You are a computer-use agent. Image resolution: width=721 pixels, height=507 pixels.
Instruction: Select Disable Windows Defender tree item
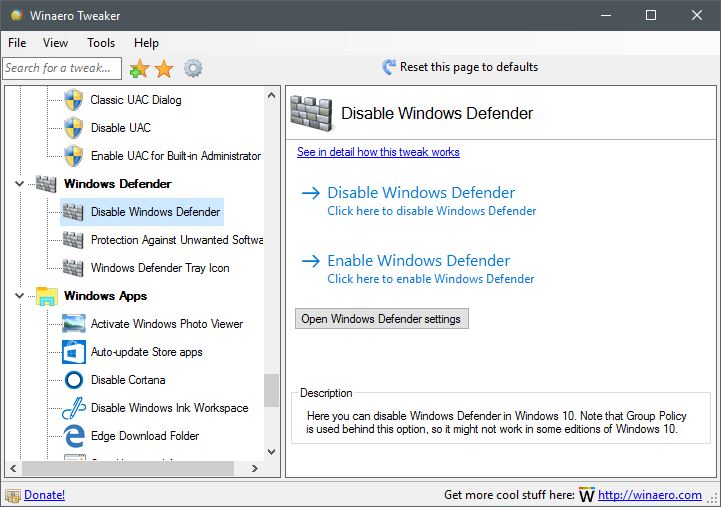(155, 212)
